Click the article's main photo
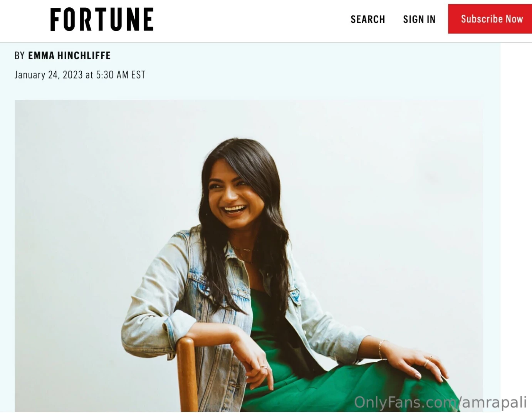532x416 pixels. [x=248, y=256]
